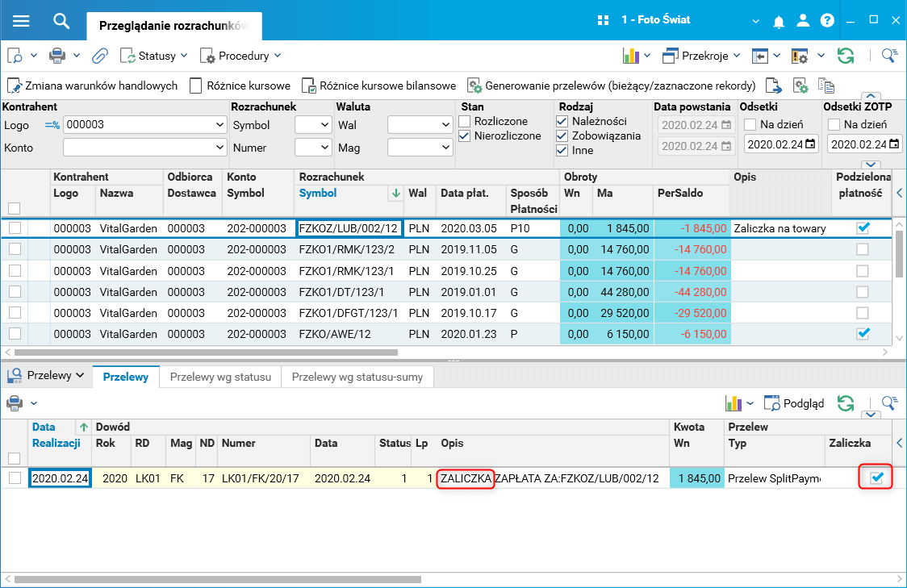Viewport: 907px width, 588px height.
Task: Click the upper grid horizontal scrollbar
Action: 206,352
